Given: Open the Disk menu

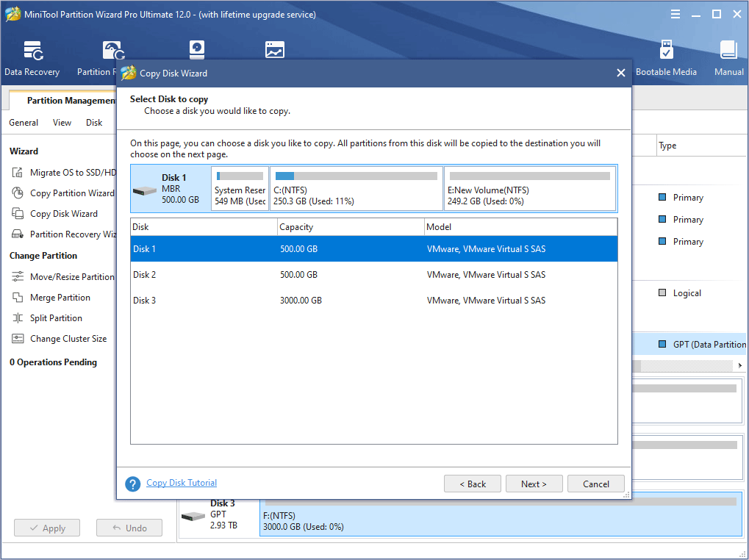Looking at the screenshot, I should coord(94,123).
